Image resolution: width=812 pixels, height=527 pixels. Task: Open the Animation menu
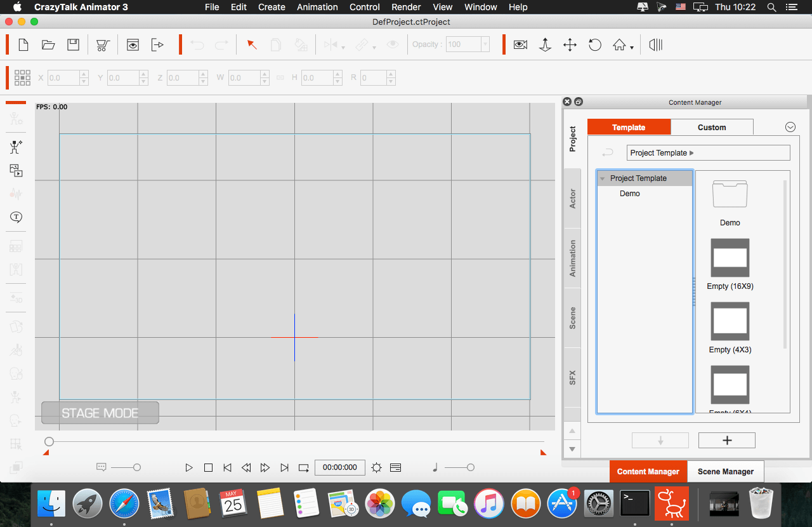[317, 7]
